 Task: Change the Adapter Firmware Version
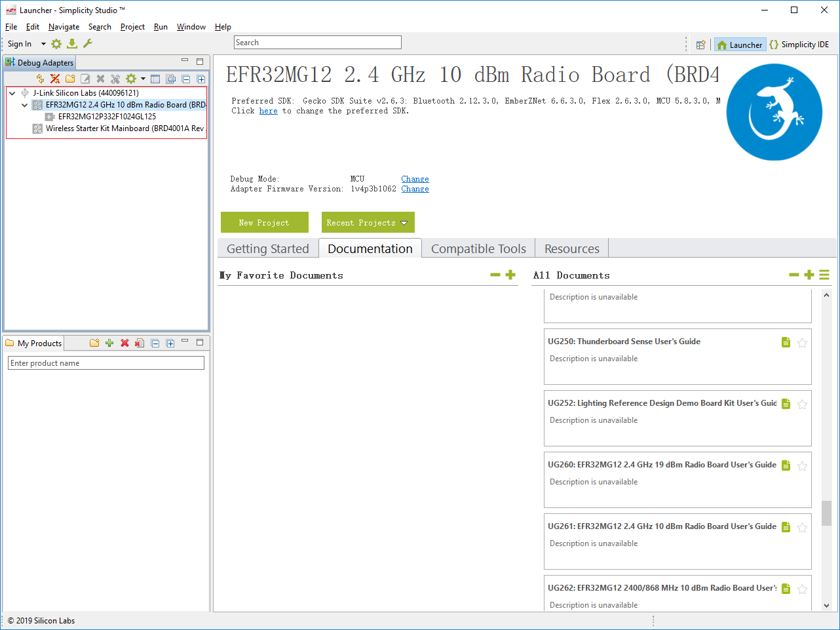(415, 189)
